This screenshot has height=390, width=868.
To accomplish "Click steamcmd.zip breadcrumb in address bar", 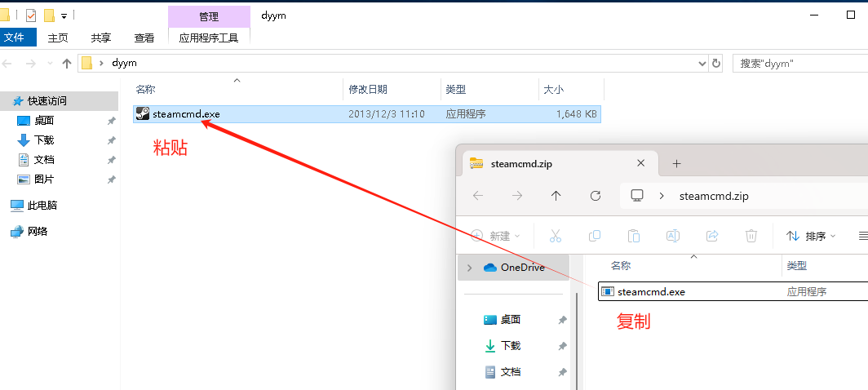I will coord(714,196).
